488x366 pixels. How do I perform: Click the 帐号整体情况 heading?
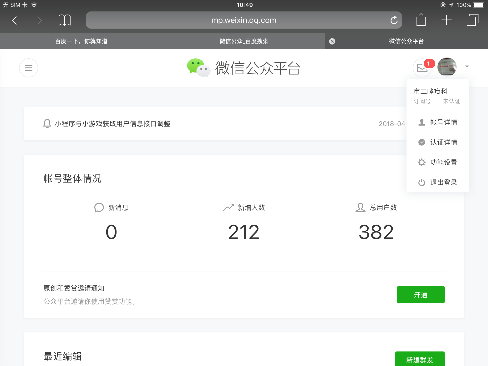pyautogui.click(x=72, y=178)
